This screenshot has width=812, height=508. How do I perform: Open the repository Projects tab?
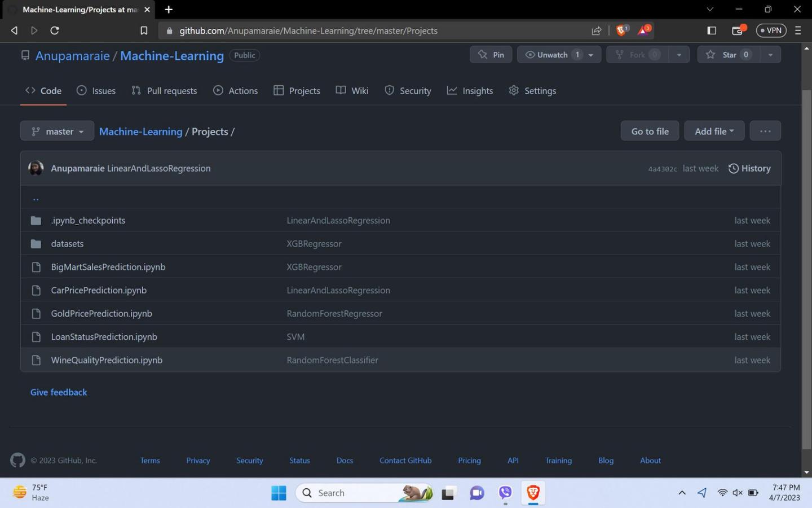click(297, 90)
